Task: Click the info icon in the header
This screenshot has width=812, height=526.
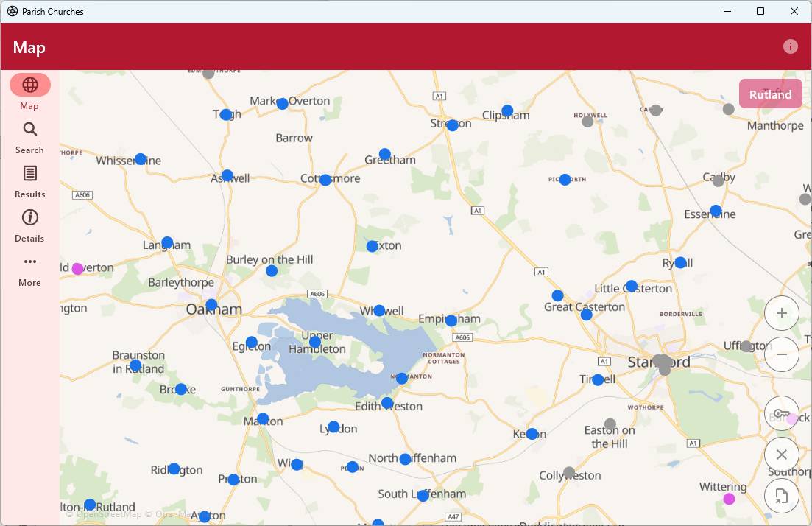Action: tap(790, 46)
